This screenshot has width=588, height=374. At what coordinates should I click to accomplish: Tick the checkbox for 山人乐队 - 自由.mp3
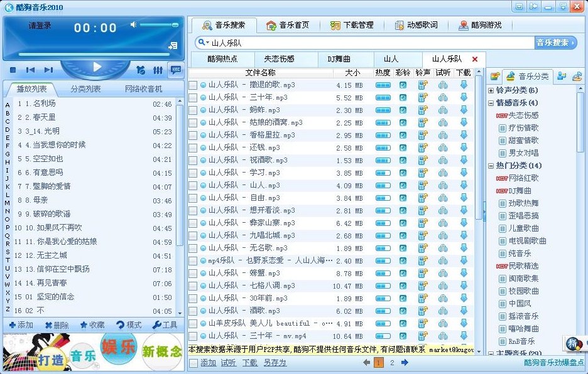tap(193, 198)
